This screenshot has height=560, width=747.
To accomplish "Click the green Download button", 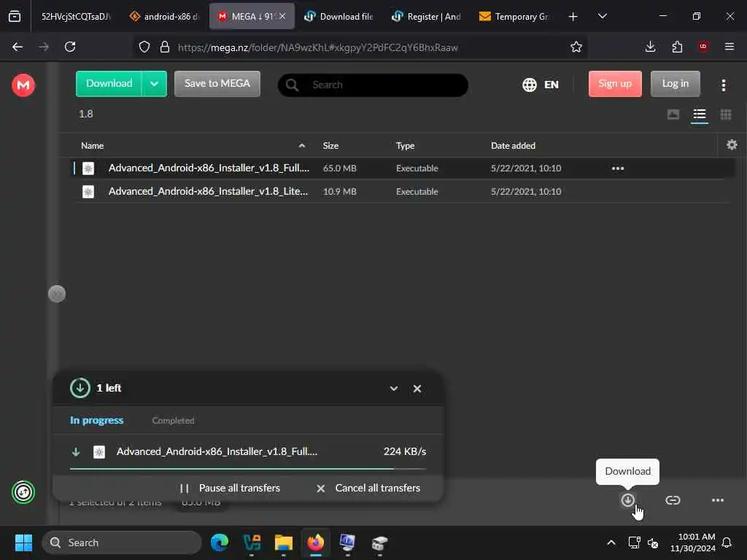I will tap(109, 83).
